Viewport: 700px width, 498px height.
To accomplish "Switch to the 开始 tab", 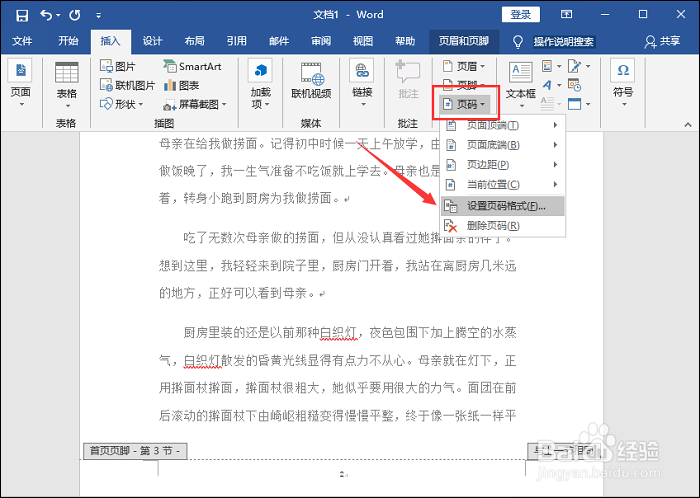I will 68,41.
